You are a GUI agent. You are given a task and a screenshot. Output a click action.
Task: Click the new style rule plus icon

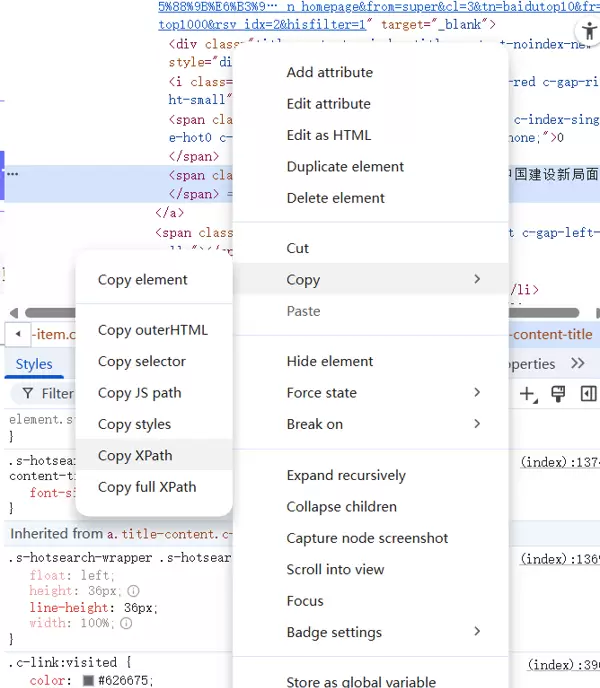[527, 394]
